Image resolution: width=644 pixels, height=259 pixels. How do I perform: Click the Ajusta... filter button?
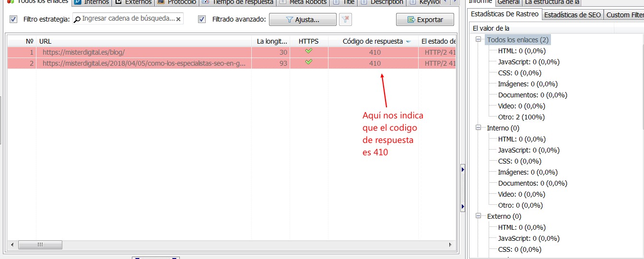coord(303,20)
